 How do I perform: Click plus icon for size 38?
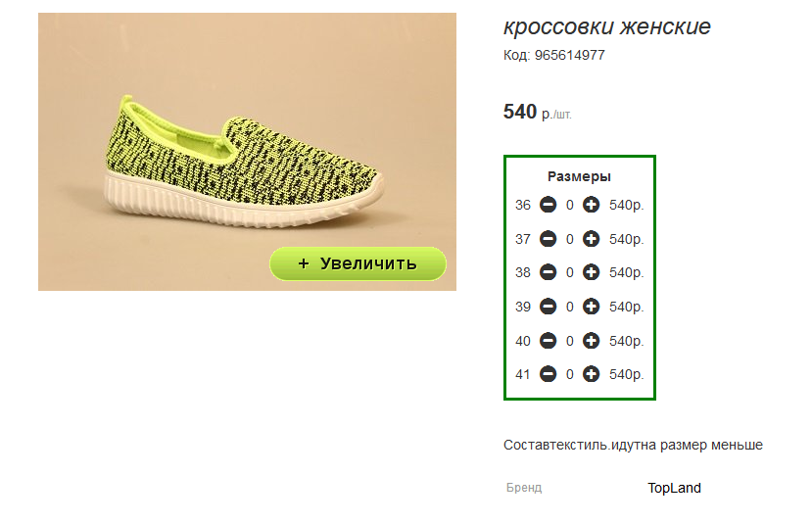(x=591, y=272)
